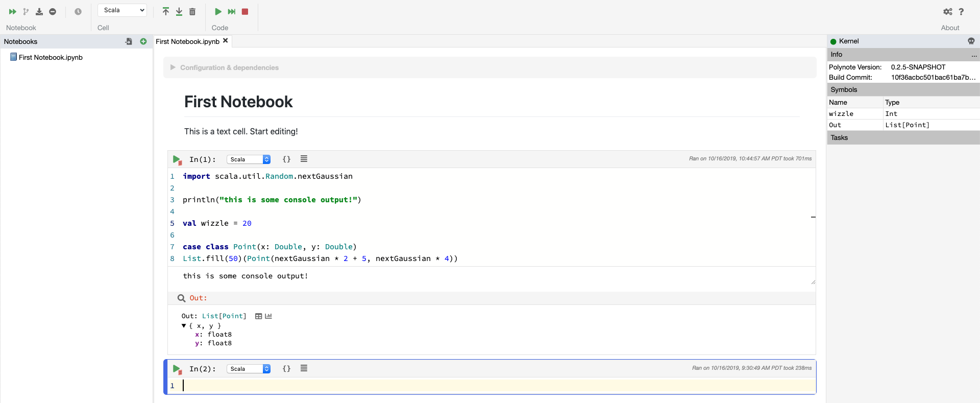Close the First Notebook.ipynb tab
The width and height of the screenshot is (980, 403).
click(x=225, y=40)
